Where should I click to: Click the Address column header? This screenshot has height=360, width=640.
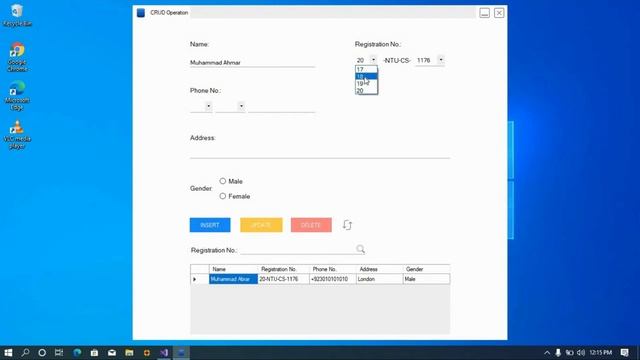tap(379, 269)
